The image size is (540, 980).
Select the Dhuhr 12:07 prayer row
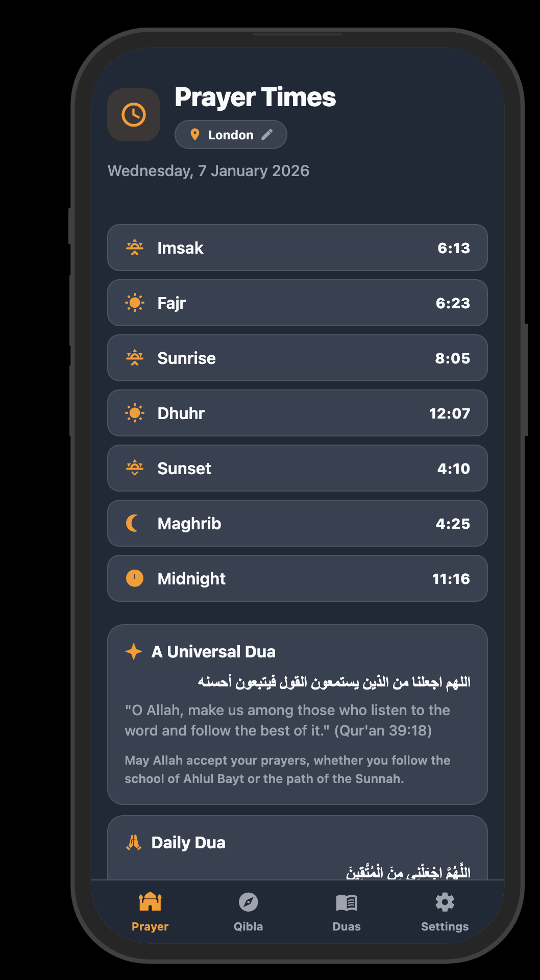tap(297, 413)
